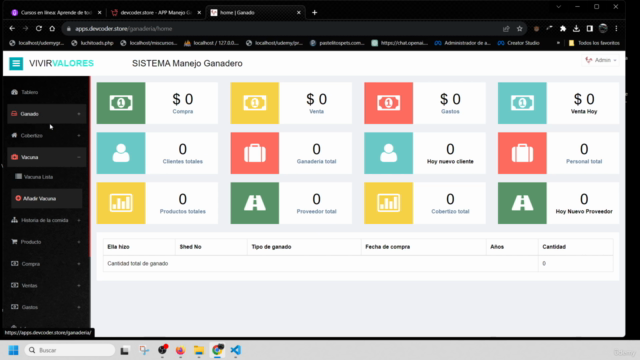Click the Gastos card link
Screen dimensions: 640x360
[x=450, y=111]
